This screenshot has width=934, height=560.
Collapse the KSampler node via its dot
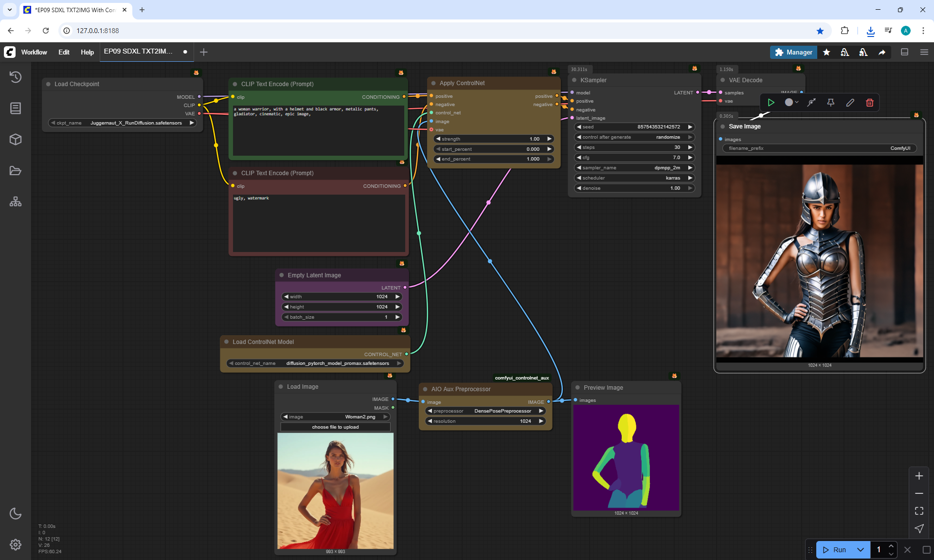click(x=574, y=80)
